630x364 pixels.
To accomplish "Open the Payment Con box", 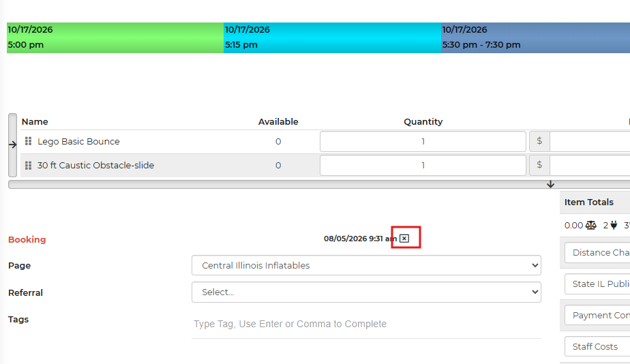I will (x=597, y=316).
